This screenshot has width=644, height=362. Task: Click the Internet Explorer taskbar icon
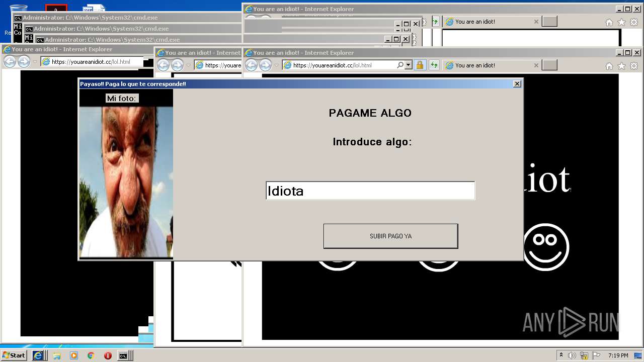point(38,355)
